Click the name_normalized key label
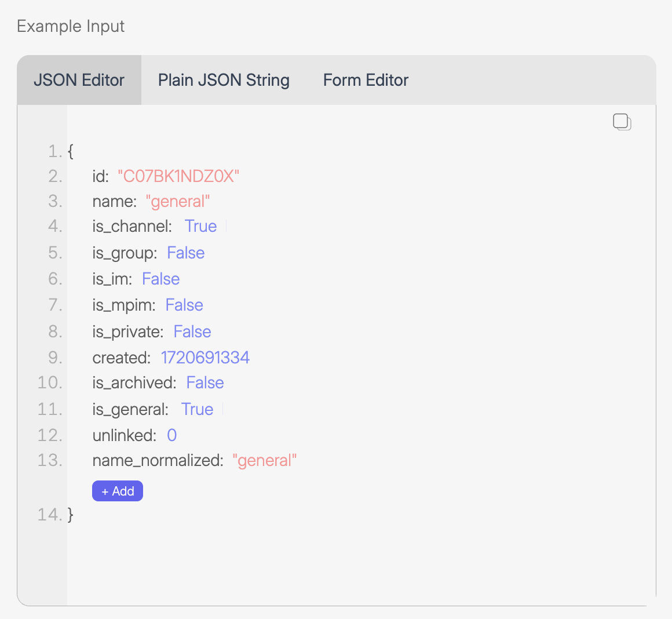The height and width of the screenshot is (619, 672). pos(157,461)
